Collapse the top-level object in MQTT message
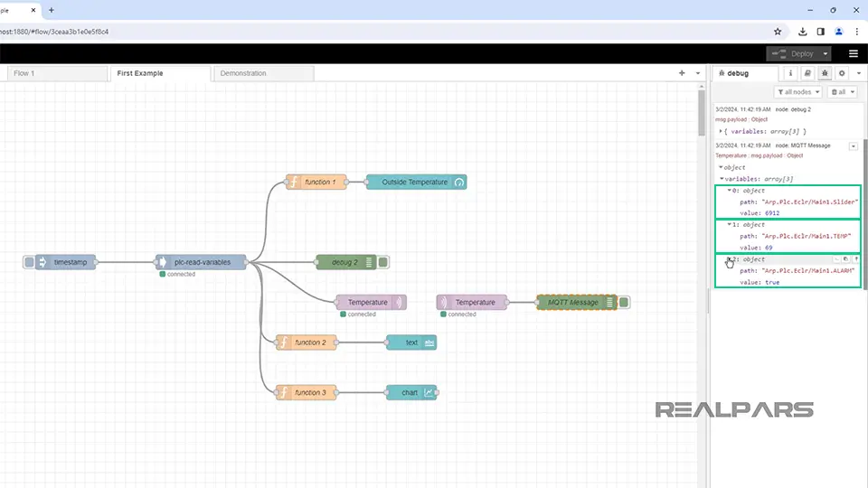The width and height of the screenshot is (868, 488). 721,167
